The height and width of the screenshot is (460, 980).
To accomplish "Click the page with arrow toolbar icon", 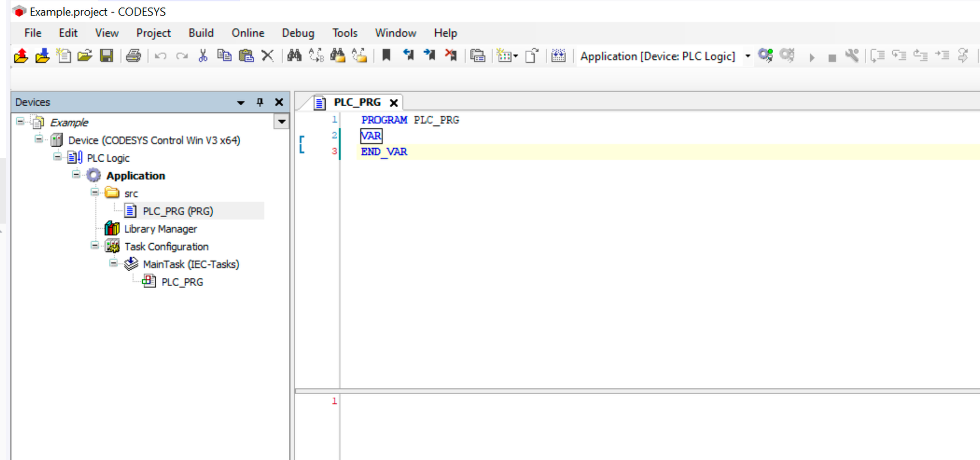I will point(532,56).
